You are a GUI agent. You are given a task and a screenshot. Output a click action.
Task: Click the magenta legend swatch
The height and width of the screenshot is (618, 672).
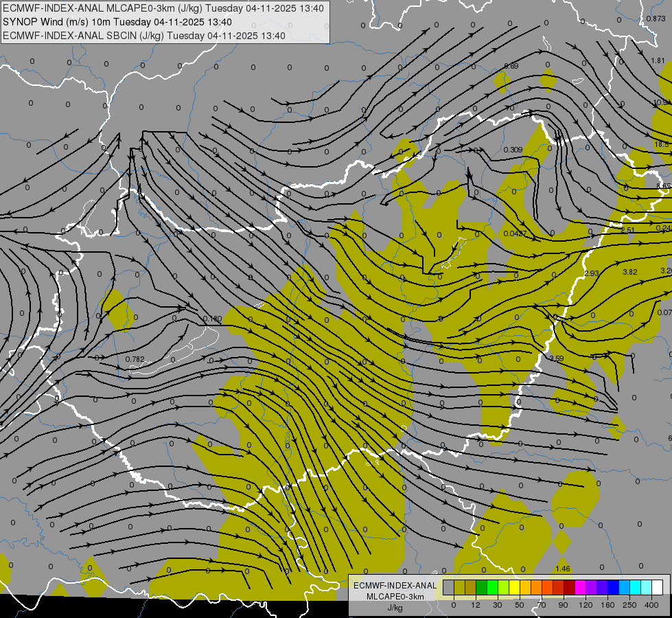(580, 587)
